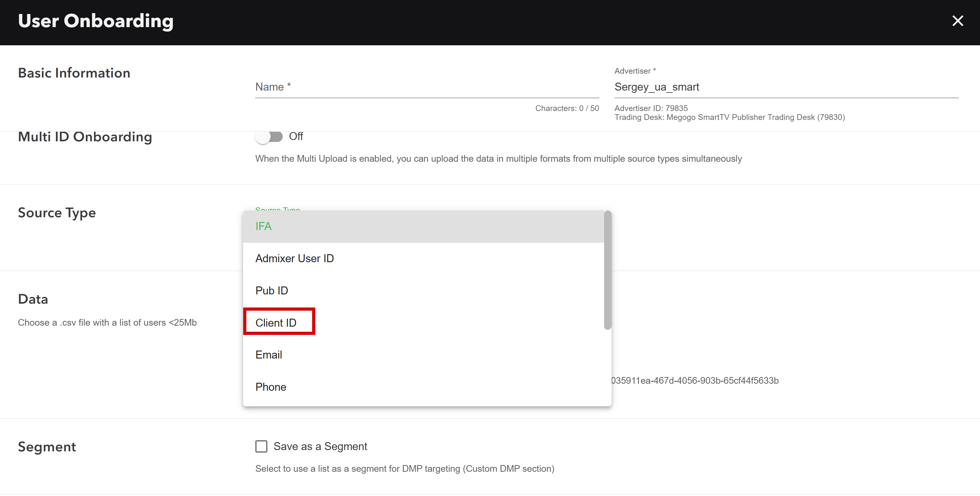The image size is (980, 496).
Task: Toggle the Multi ID Onboarding switch
Action: click(x=269, y=137)
